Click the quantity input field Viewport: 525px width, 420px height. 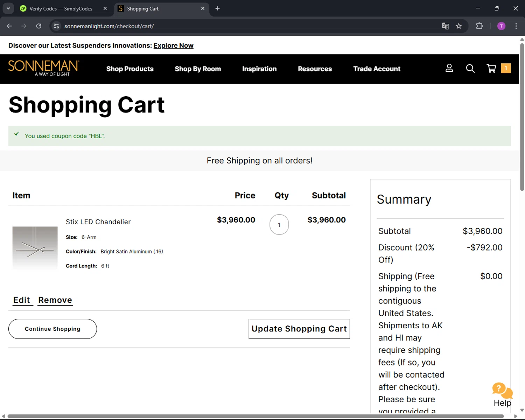tap(279, 225)
